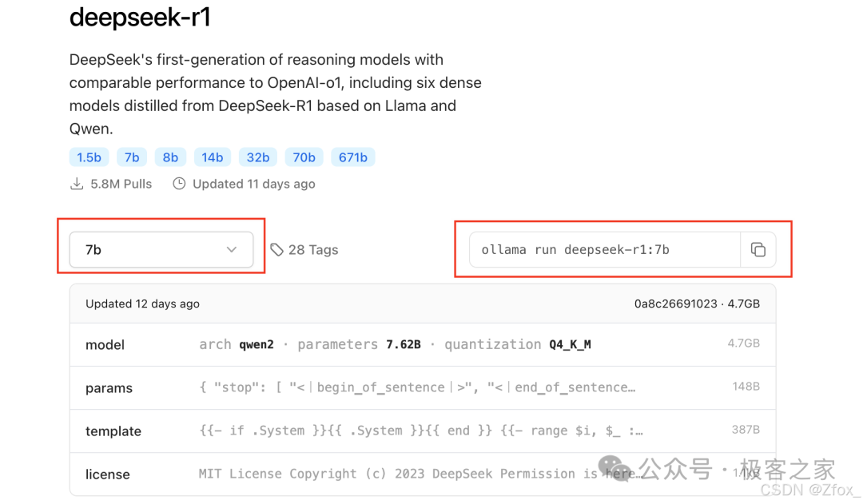Click the 5.8M Pulls download icon
Viewport: 863px width, 504px height.
tap(77, 184)
